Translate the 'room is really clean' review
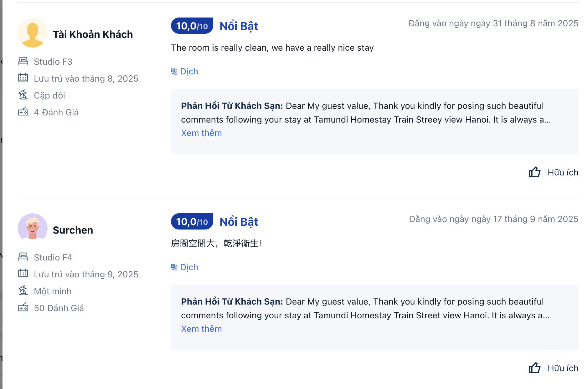Viewport: 588px width, 389px height. pos(189,72)
